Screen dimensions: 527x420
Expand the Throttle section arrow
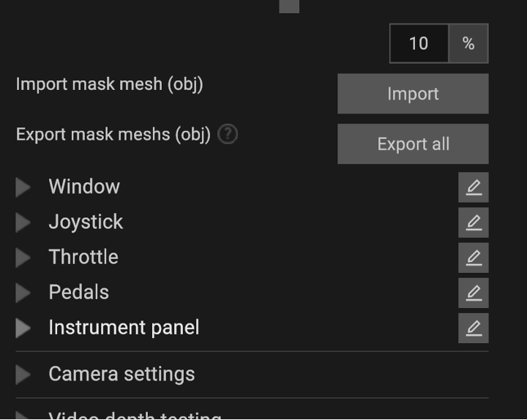coord(23,258)
